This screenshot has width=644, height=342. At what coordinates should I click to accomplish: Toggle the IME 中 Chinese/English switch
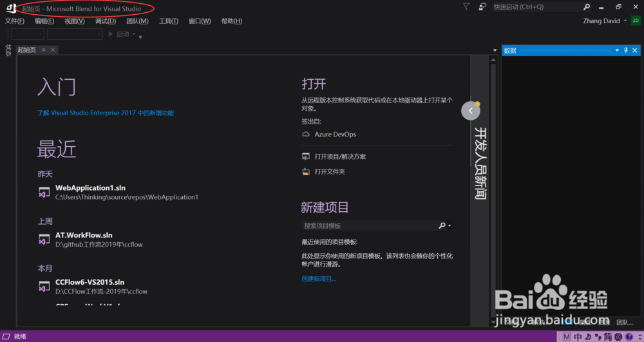tap(578, 337)
